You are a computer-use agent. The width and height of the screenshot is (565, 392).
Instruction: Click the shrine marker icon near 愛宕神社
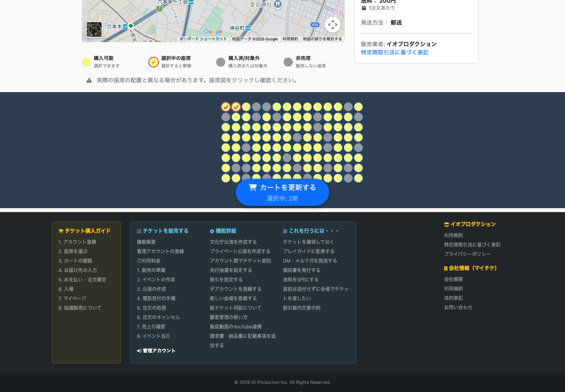coord(278,4)
